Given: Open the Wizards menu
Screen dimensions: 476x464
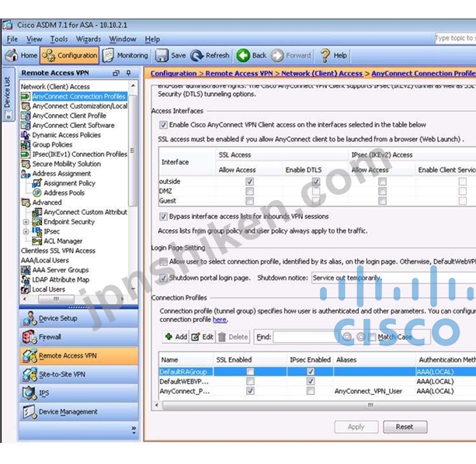Looking at the screenshot, I should tap(89, 39).
